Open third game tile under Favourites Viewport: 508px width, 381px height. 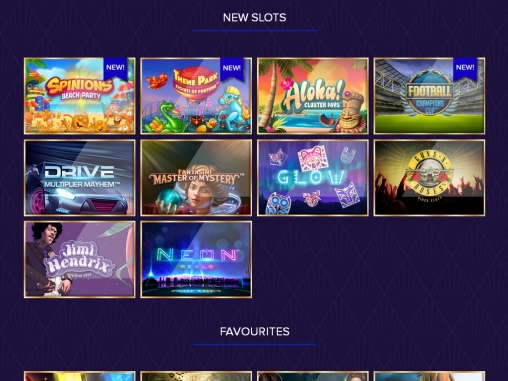(313, 376)
